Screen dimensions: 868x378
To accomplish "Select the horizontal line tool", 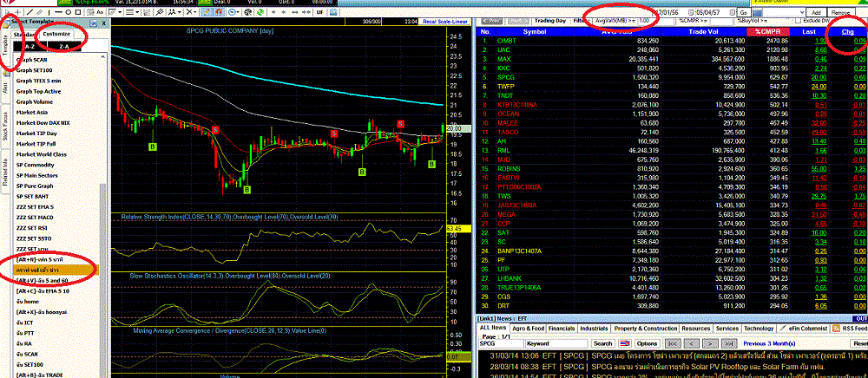I will pyautogui.click(x=58, y=12).
